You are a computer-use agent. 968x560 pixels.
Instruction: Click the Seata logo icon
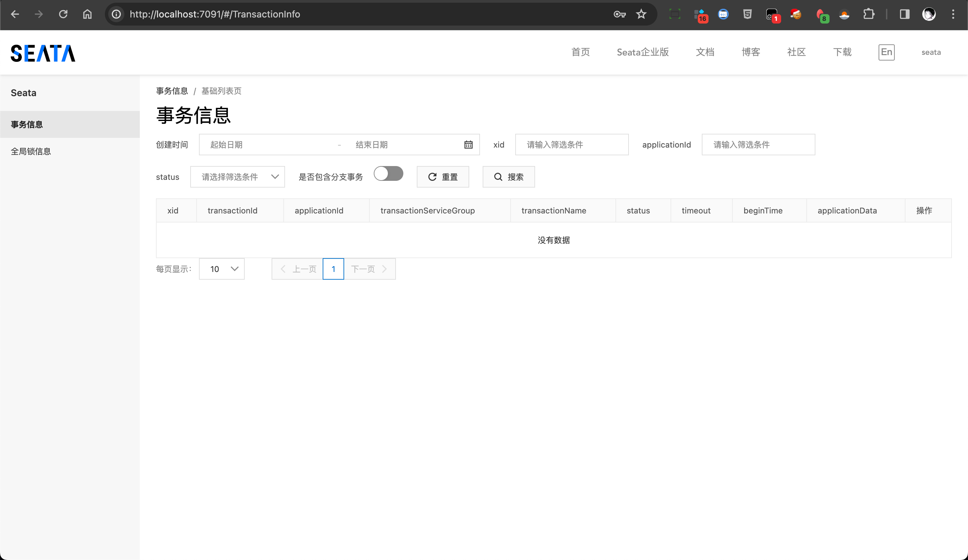point(43,52)
